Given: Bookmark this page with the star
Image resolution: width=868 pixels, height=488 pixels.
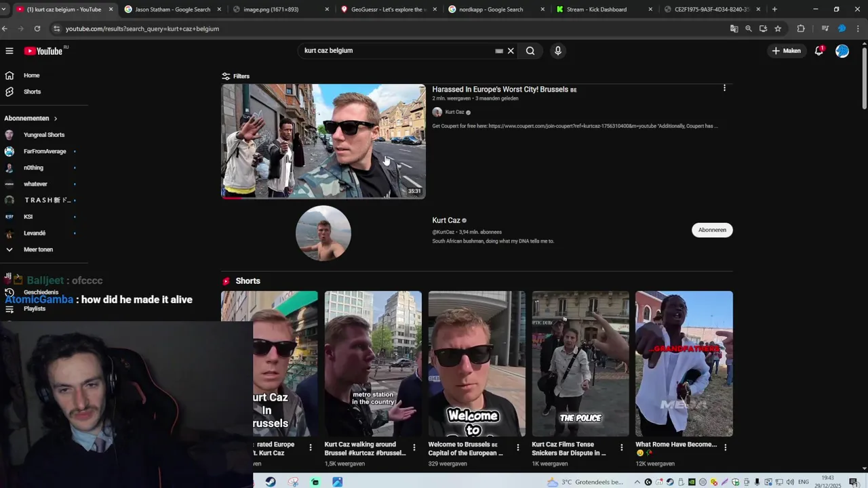Looking at the screenshot, I should tap(778, 28).
